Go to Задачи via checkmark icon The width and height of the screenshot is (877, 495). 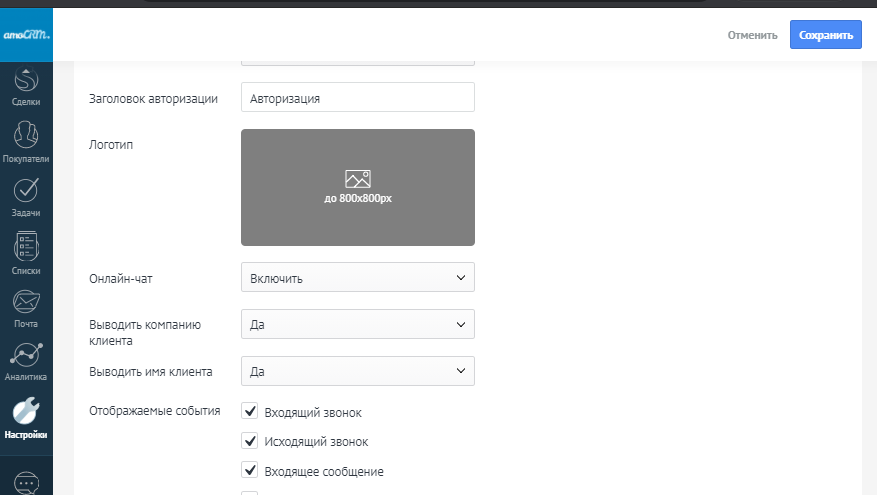click(x=26, y=190)
